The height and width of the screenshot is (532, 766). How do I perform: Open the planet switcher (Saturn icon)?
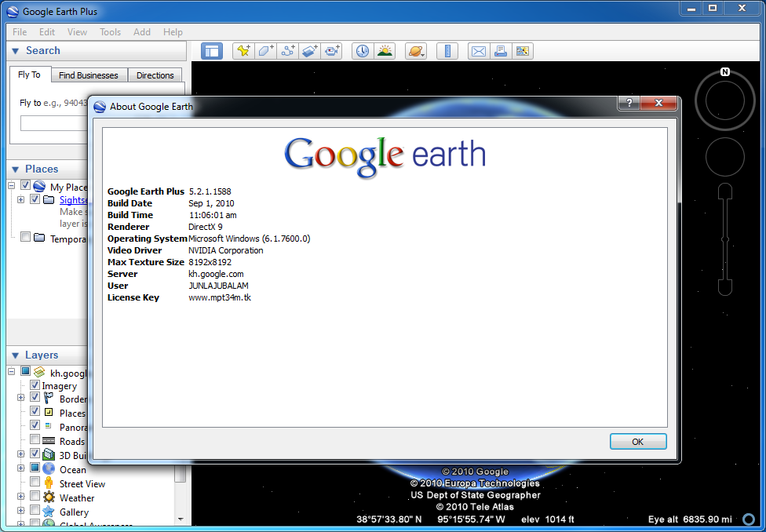point(416,51)
